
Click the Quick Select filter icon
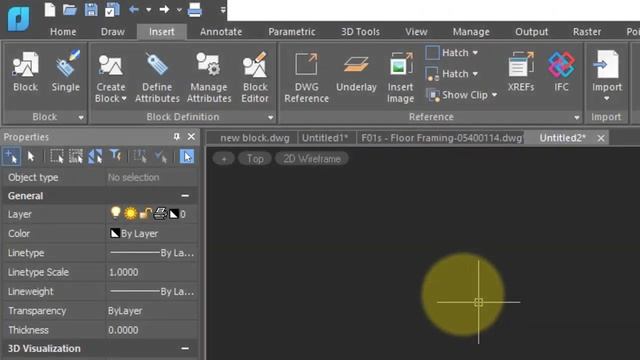[x=116, y=156]
